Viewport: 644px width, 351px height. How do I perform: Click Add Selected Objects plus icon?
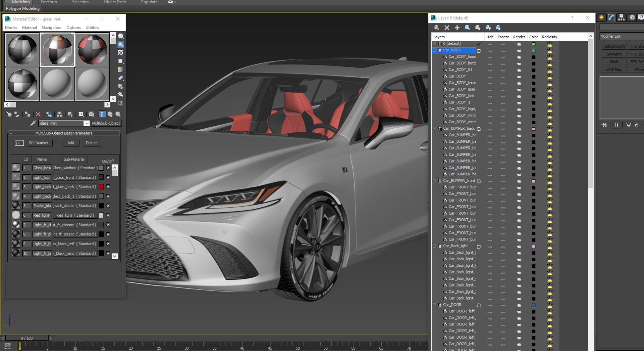point(457,28)
